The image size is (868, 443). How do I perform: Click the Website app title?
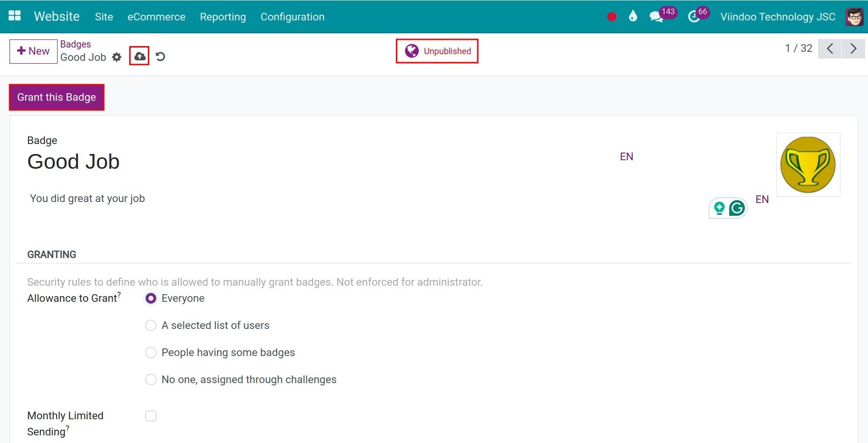pos(57,16)
